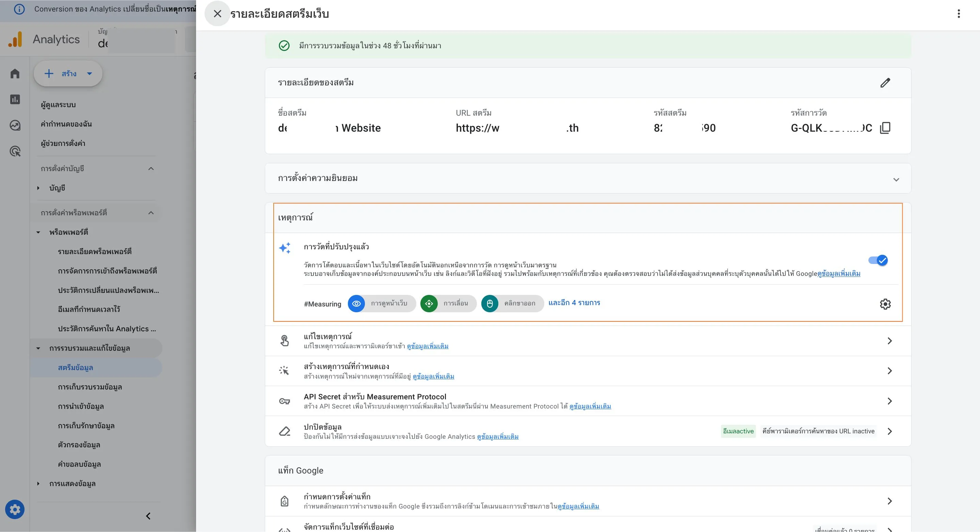Select ผู้ดูแลระบบ in admin menu

click(x=58, y=104)
